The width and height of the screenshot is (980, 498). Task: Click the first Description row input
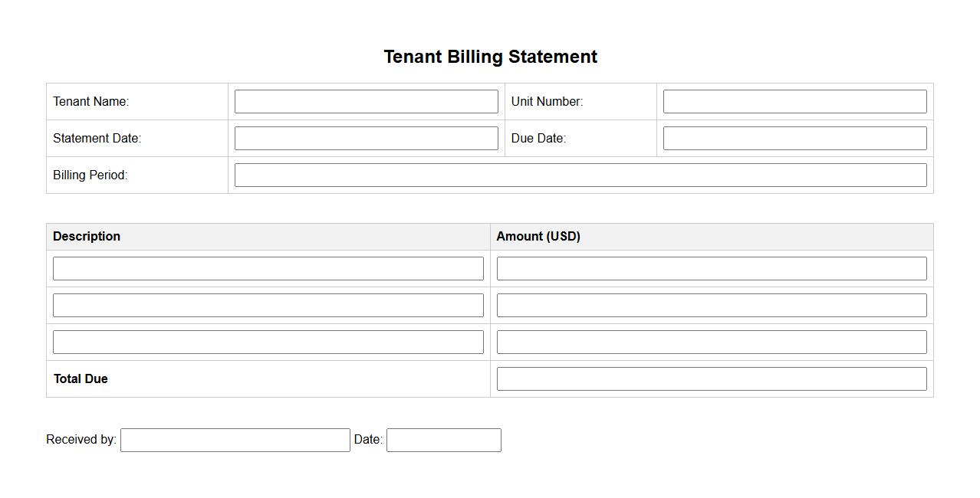[268, 269]
